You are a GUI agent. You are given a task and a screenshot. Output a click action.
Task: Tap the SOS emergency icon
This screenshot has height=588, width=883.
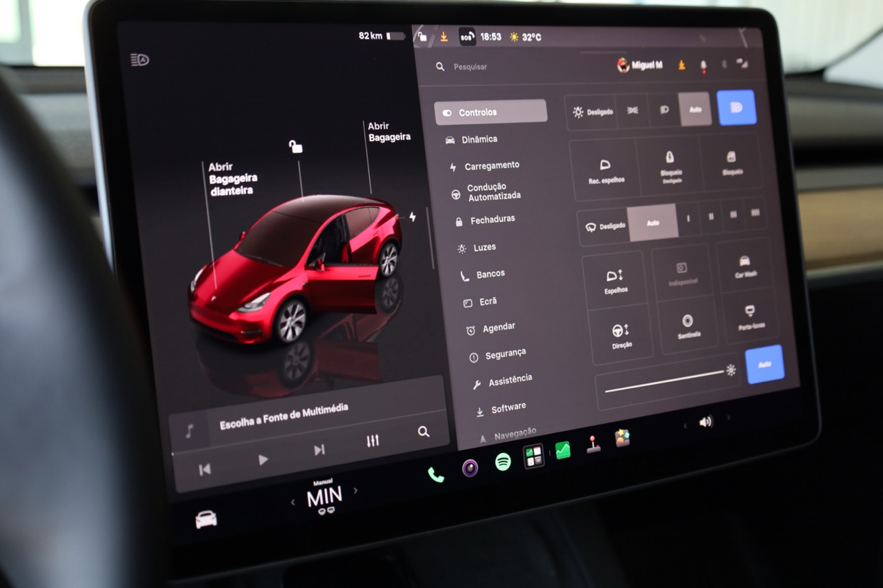(467, 37)
